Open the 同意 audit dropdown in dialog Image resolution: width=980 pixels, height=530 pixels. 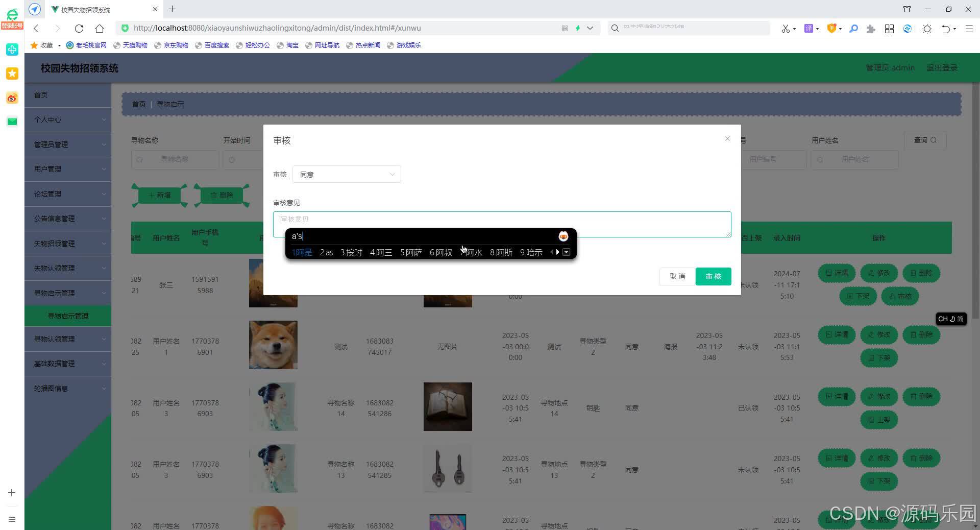click(347, 174)
